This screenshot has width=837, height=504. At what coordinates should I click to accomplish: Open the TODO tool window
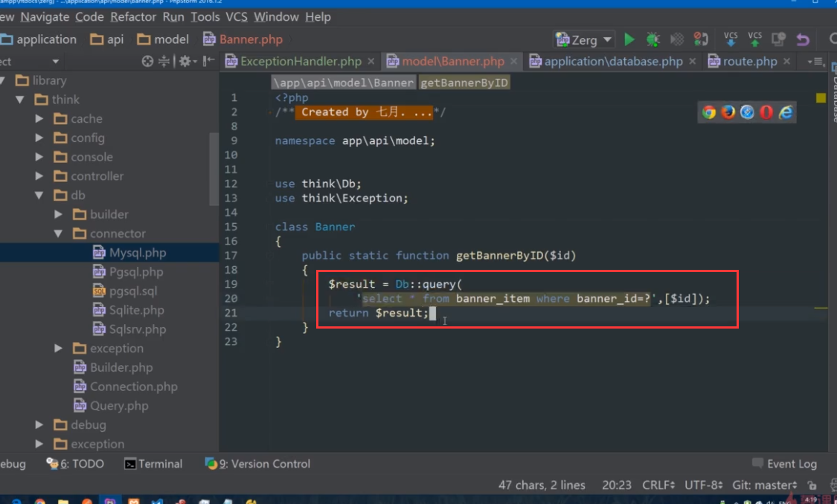pos(75,464)
